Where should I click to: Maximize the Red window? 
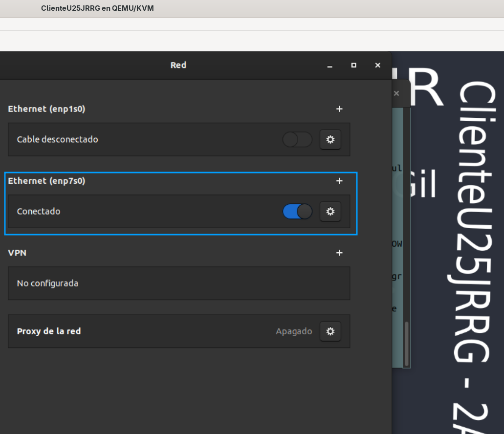click(x=353, y=65)
